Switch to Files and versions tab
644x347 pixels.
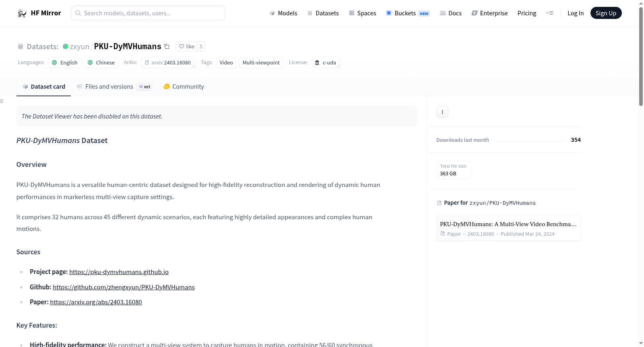click(x=114, y=87)
